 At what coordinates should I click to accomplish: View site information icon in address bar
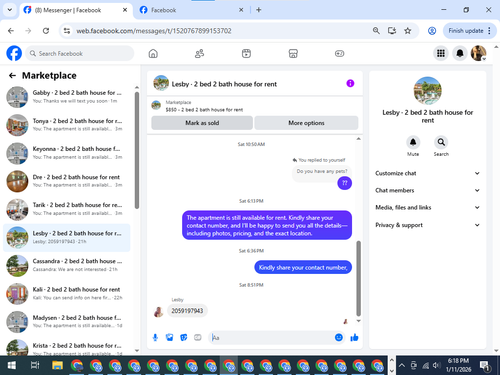pos(67,31)
